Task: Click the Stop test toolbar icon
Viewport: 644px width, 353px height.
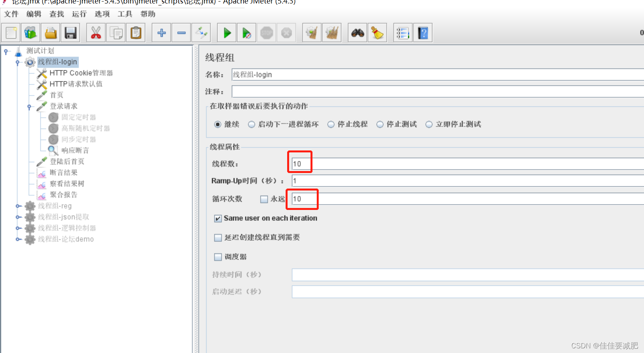Action: (x=267, y=33)
